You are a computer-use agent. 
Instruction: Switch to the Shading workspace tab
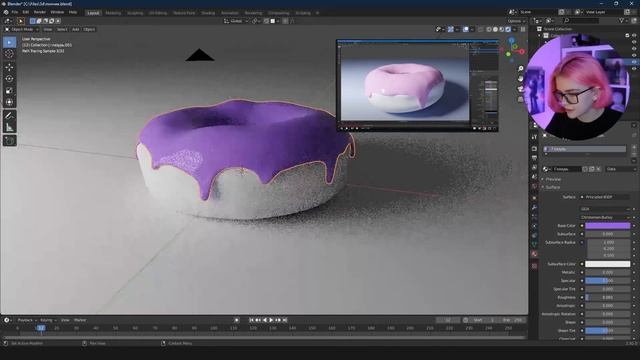point(208,13)
